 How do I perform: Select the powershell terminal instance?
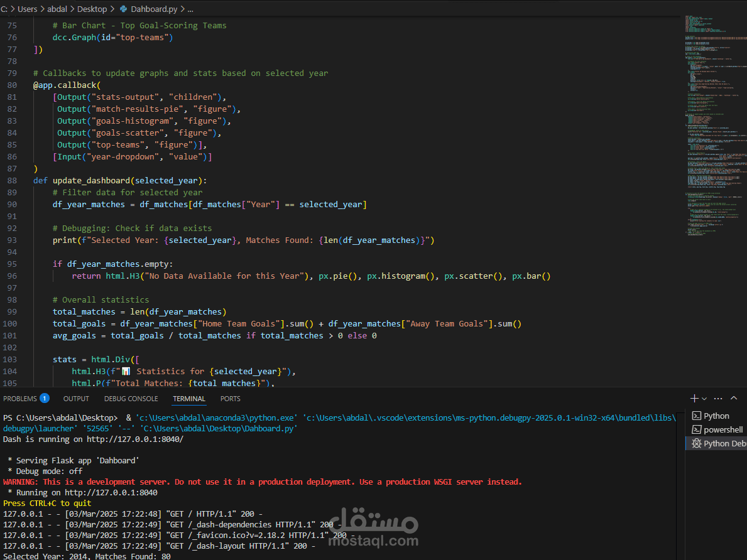716,429
